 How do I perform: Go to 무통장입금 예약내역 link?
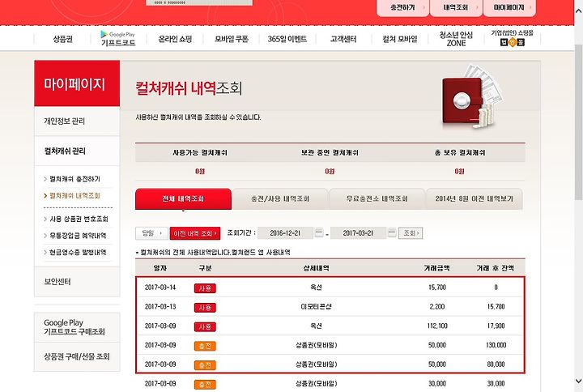pos(78,236)
